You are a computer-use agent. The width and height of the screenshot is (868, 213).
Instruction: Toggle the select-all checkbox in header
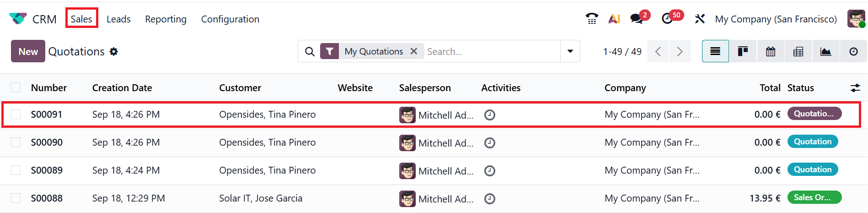point(16,87)
